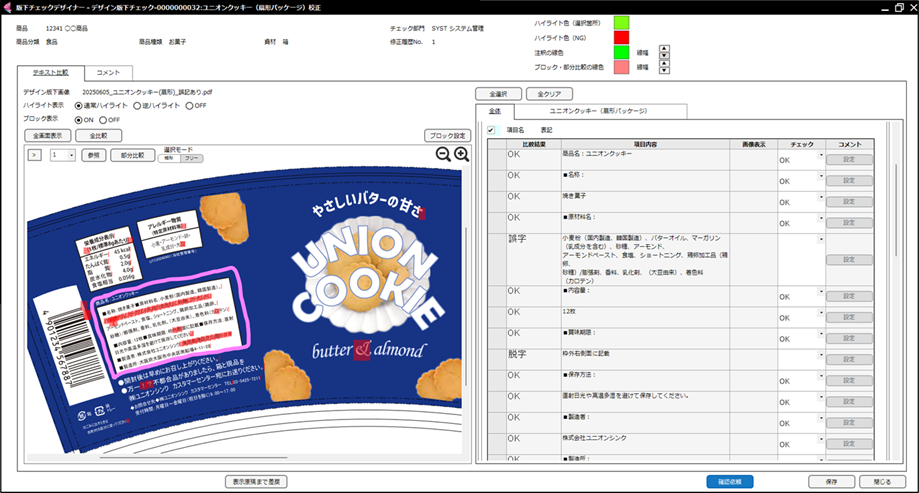Image resolution: width=919 pixels, height=493 pixels.
Task: Click the 脱字 result cell
Action: pos(534,359)
